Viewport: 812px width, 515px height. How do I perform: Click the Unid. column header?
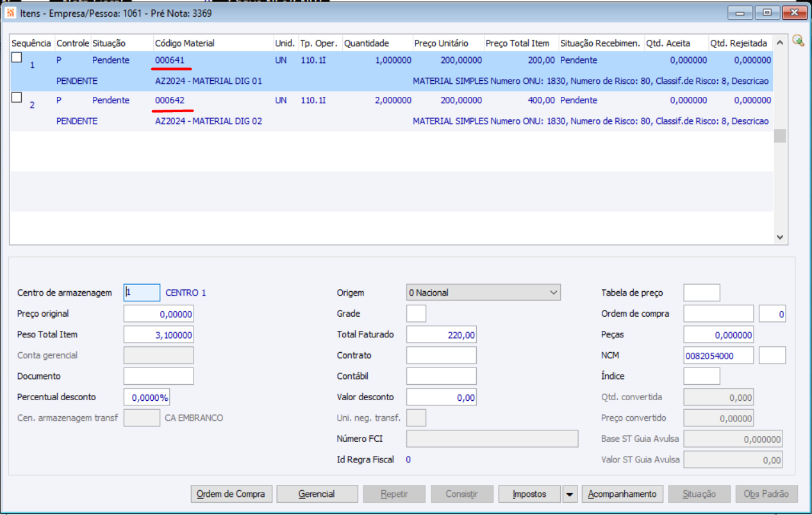(286, 43)
